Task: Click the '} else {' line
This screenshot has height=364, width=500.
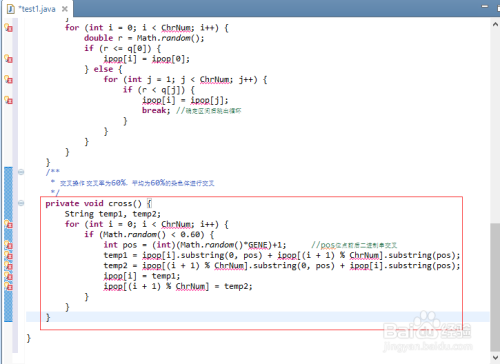Action: click(x=103, y=69)
